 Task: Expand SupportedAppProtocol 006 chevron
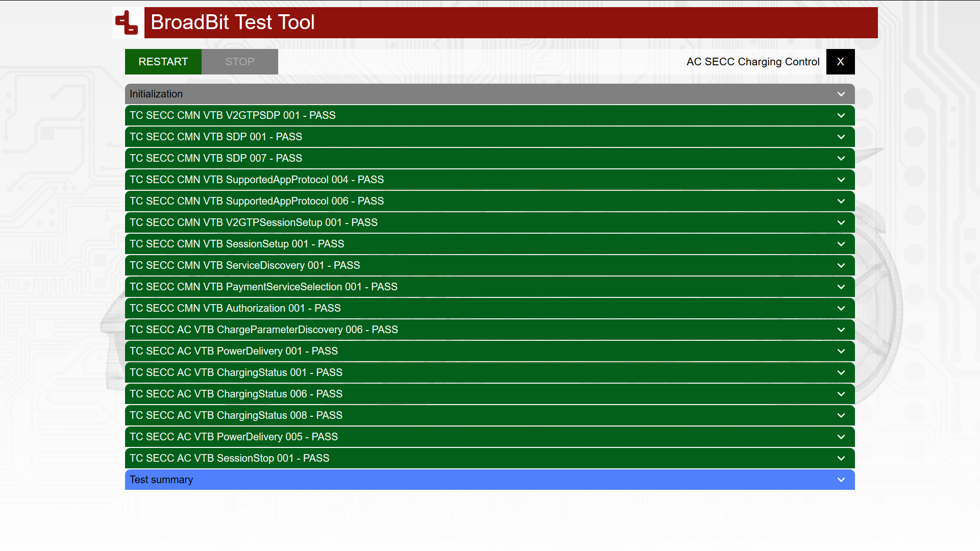click(x=841, y=201)
